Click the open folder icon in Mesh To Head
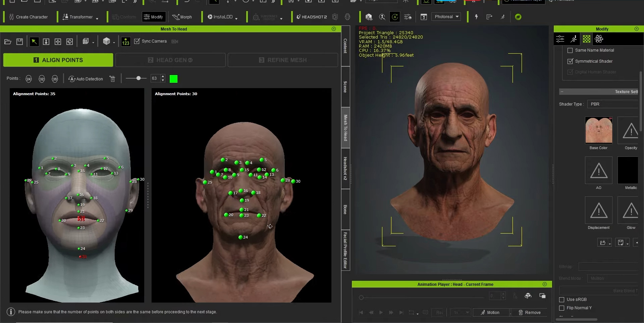 coord(8,42)
